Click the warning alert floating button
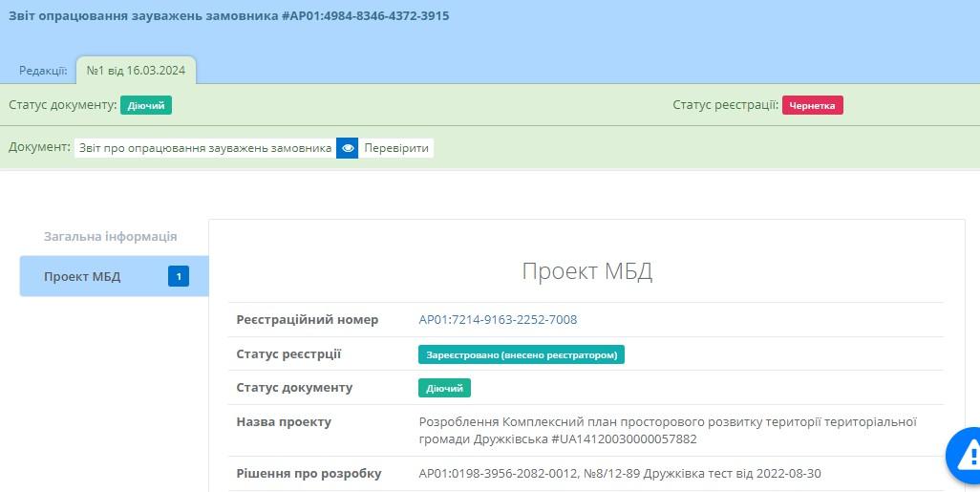 tap(965, 454)
